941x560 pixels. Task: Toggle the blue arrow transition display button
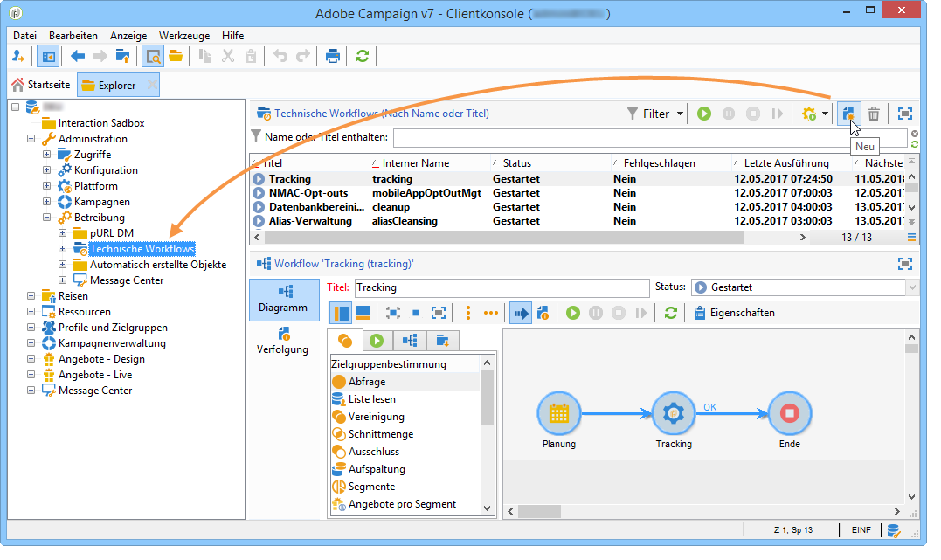521,313
